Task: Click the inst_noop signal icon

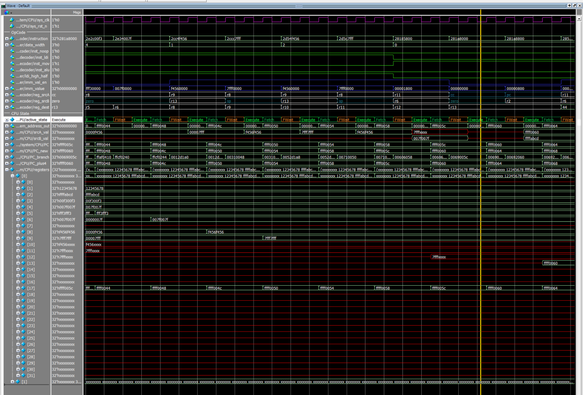Action: (x=12, y=51)
